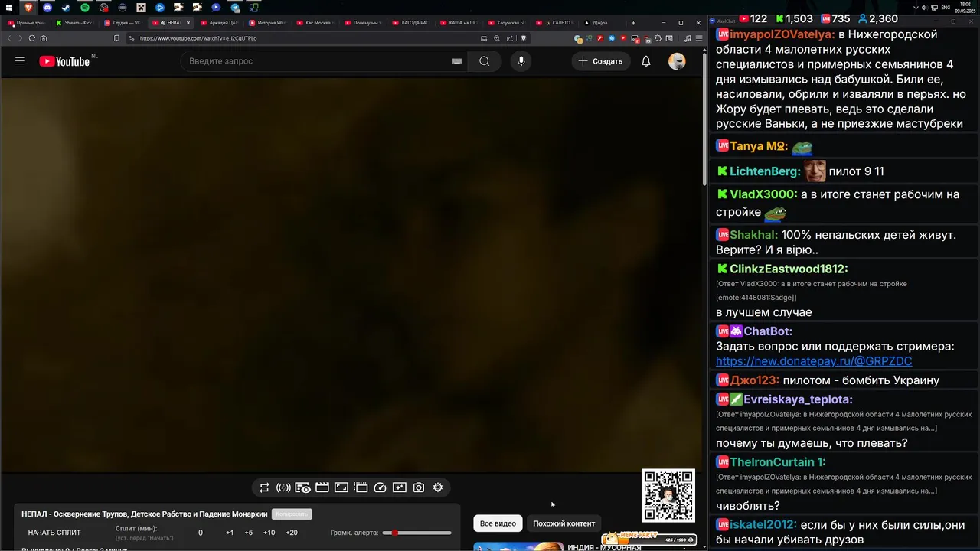Click the add-screen plus icon in player toolbar
This screenshot has width=980, height=551.
click(400, 487)
